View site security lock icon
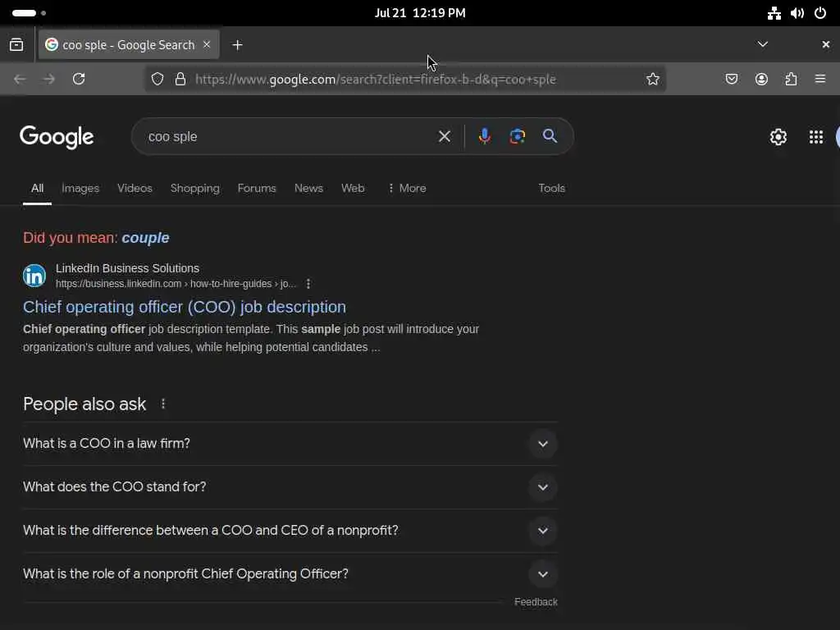 (180, 79)
